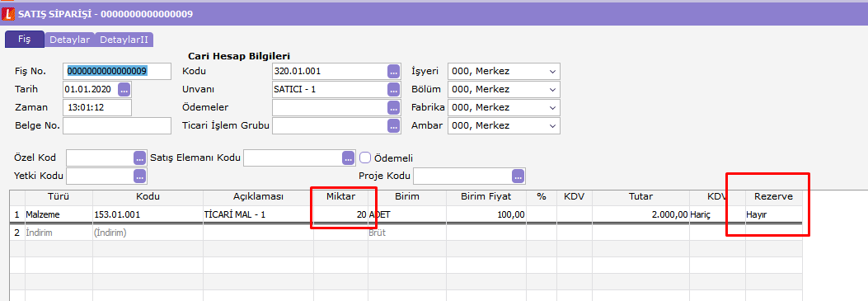Click the Logo application icon in title bar
Image resolution: width=868 pixels, height=301 pixels.
[x=8, y=14]
